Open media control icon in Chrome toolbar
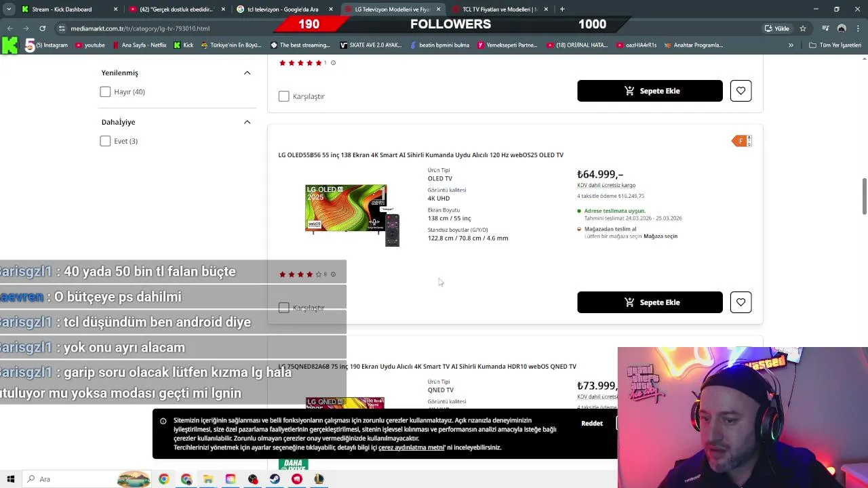The image size is (868, 488). click(825, 28)
